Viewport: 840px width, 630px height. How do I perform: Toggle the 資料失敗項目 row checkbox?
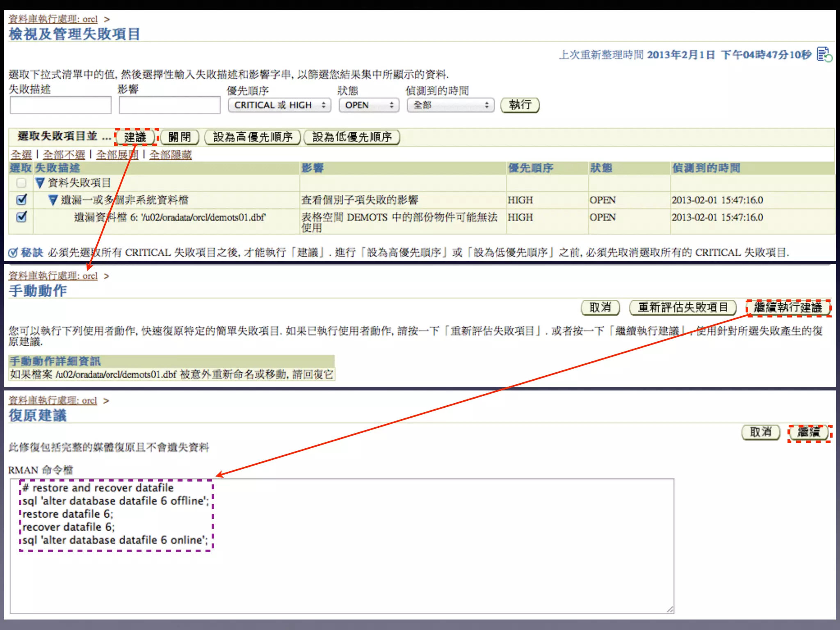click(x=21, y=183)
